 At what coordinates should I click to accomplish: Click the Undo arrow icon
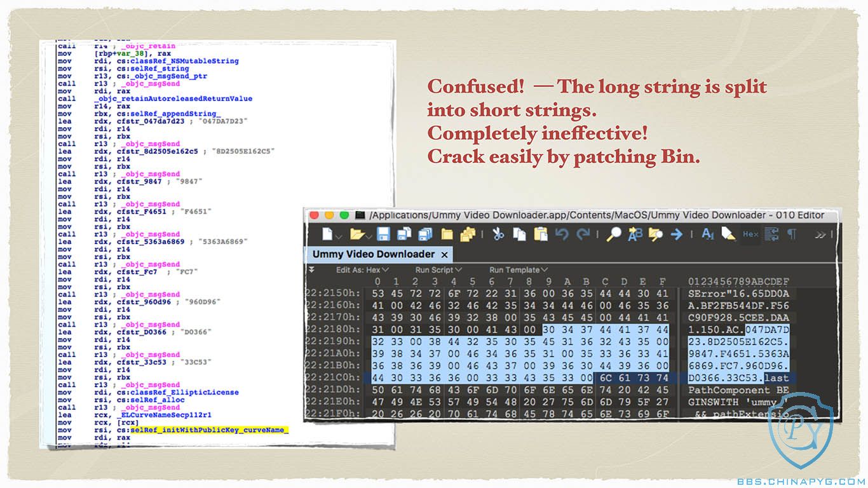pyautogui.click(x=562, y=234)
